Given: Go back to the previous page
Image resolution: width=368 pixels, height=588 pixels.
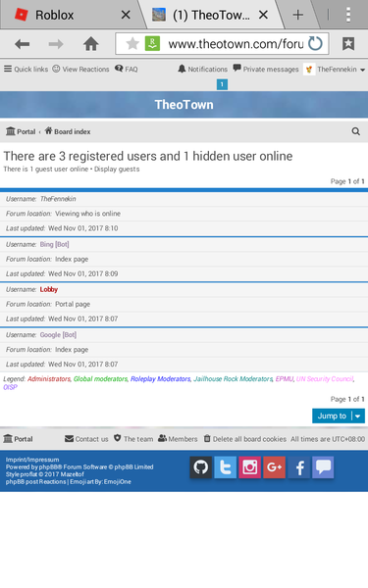Looking at the screenshot, I should coord(23,44).
